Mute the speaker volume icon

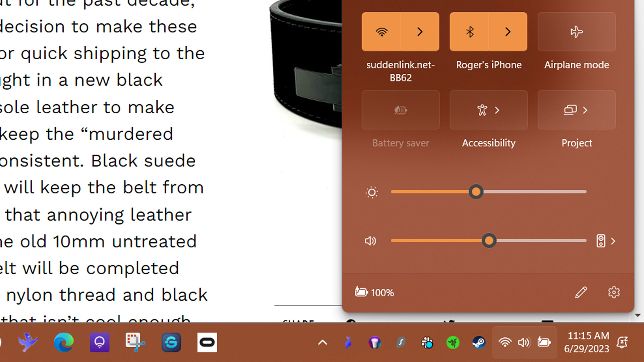pos(371,241)
